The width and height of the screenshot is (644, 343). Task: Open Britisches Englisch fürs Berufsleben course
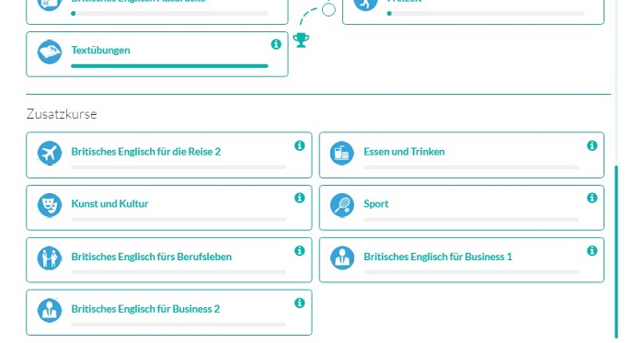[151, 257]
